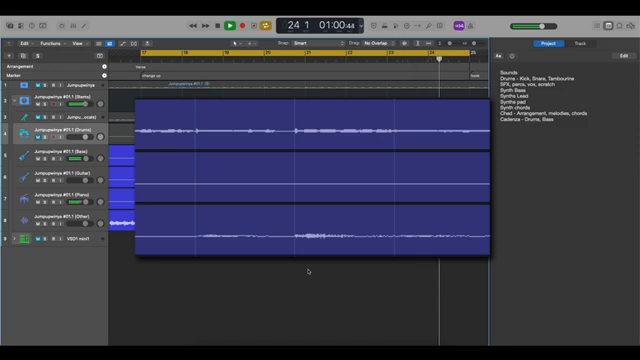Open the Edit menu in tracks area

click(27, 43)
